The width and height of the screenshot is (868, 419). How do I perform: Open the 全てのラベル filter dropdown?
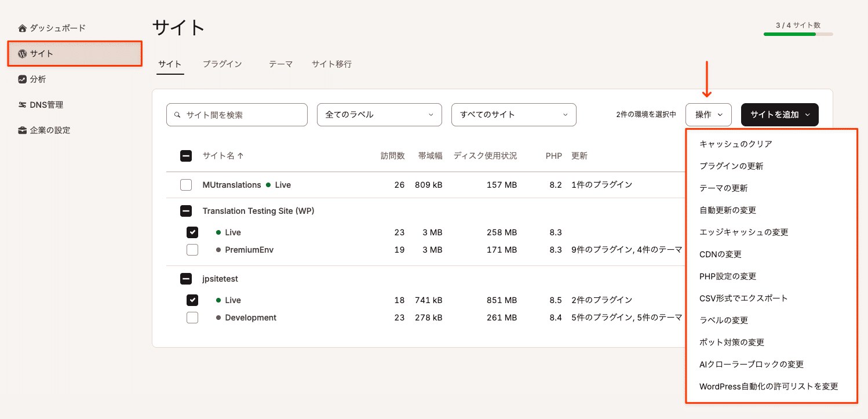380,115
